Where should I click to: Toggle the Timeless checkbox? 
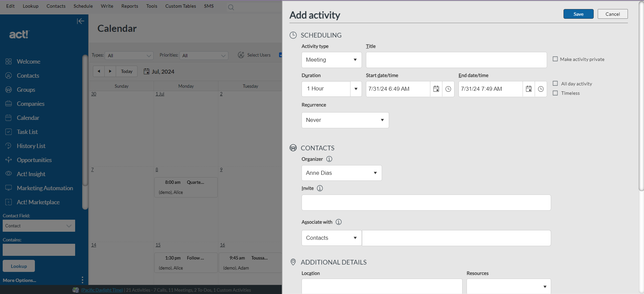pyautogui.click(x=555, y=93)
